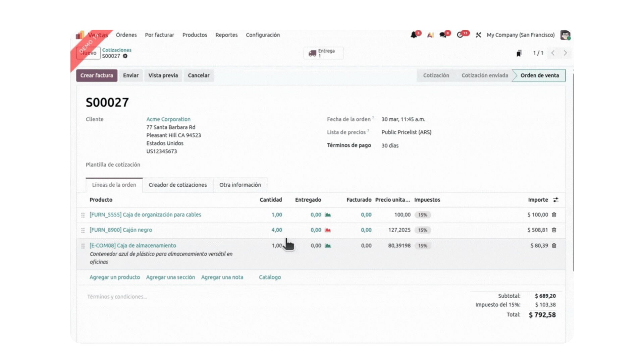Go to the previous record arrow
Viewport: 644px width, 362px height.
coord(553,53)
